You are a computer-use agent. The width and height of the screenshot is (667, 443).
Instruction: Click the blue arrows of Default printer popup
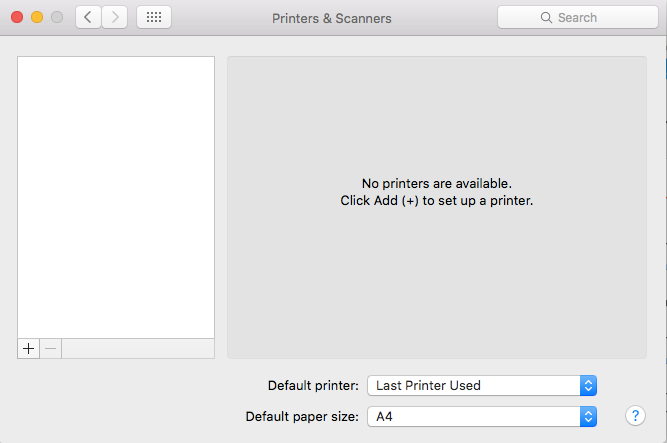(x=588, y=386)
